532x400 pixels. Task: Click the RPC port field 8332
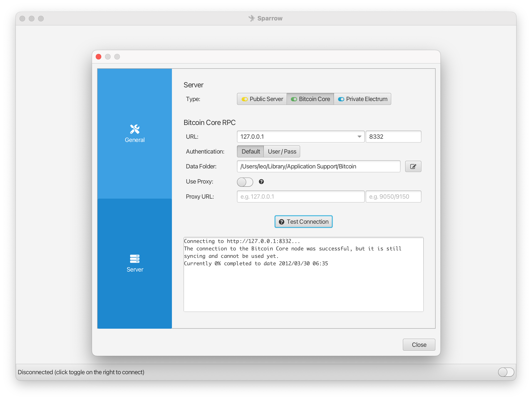coord(394,137)
